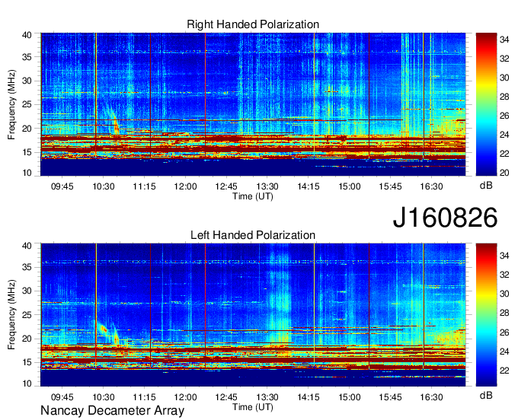The image size is (518, 420).
Task: Click "14:15" time tick on Right Handed plot
Action: 309,186
